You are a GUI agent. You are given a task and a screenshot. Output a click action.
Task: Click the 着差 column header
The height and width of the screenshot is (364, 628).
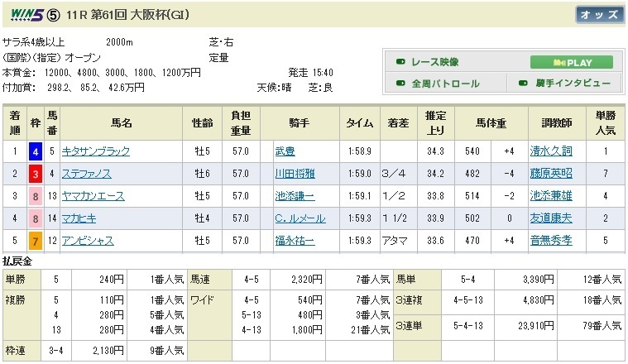398,123
